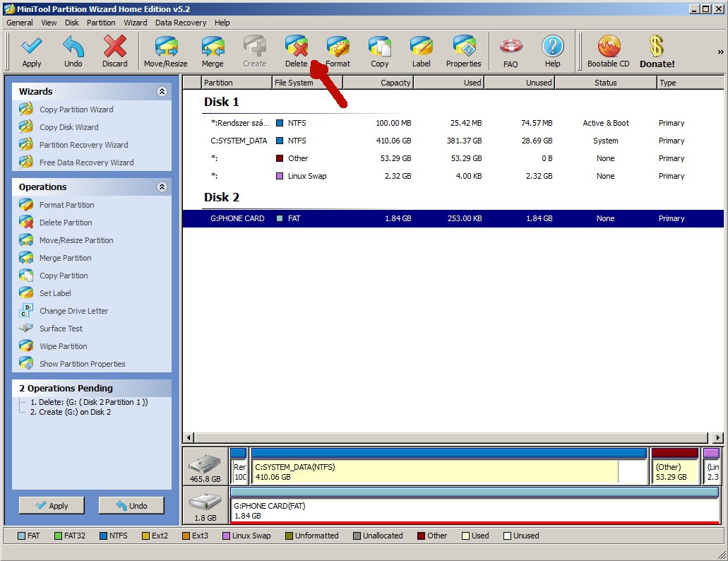Image resolution: width=728 pixels, height=561 pixels.
Task: Click the Donate dollar icon
Action: point(657,52)
